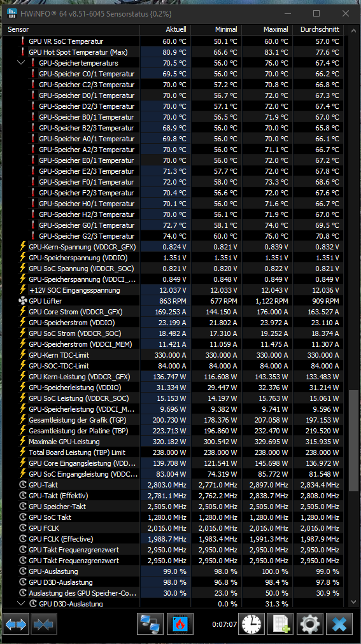Click the scrollbar up arrow
The width and height of the screenshot is (361, 644).
coord(353,30)
